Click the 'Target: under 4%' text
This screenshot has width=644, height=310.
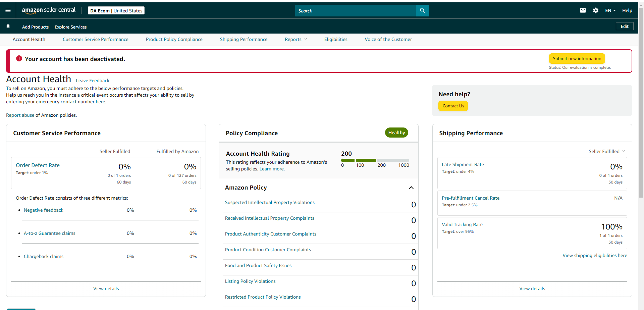pyautogui.click(x=458, y=171)
